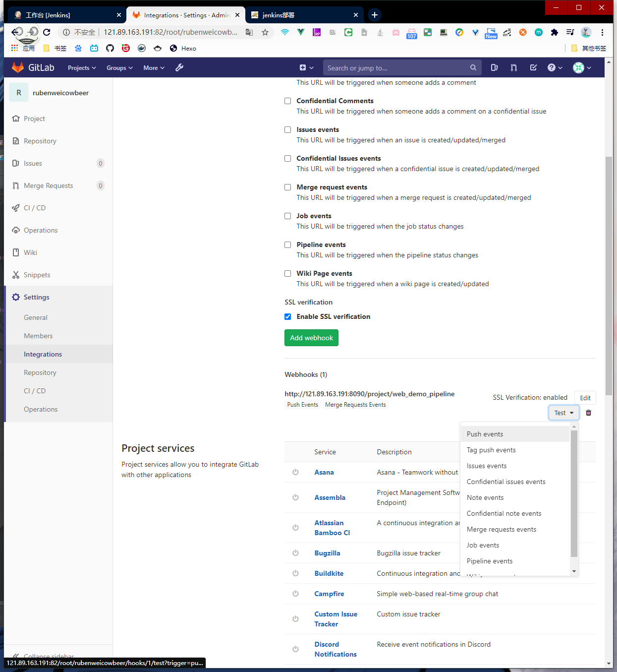Open the issues icon in navbar

coord(494,67)
